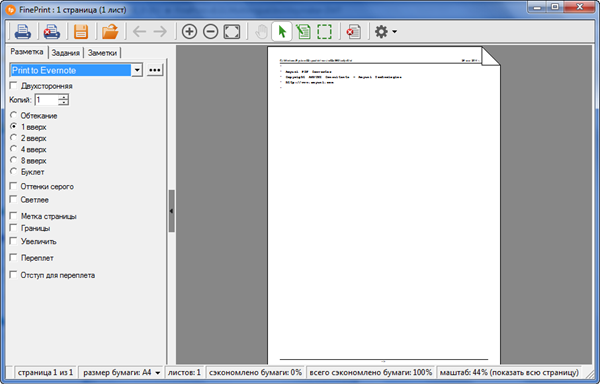Click the FinePrint app icon in title bar
600x384 pixels.
point(11,10)
